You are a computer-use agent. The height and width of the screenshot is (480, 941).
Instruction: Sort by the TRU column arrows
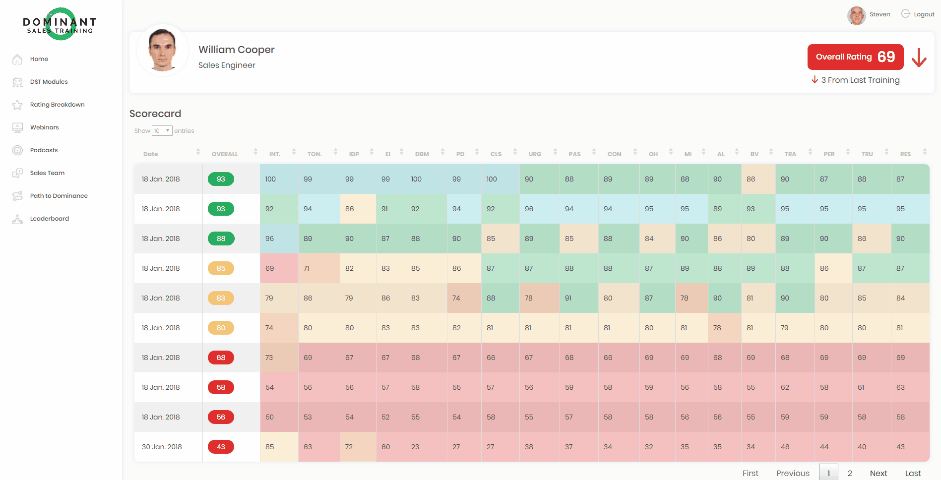[x=885, y=153]
